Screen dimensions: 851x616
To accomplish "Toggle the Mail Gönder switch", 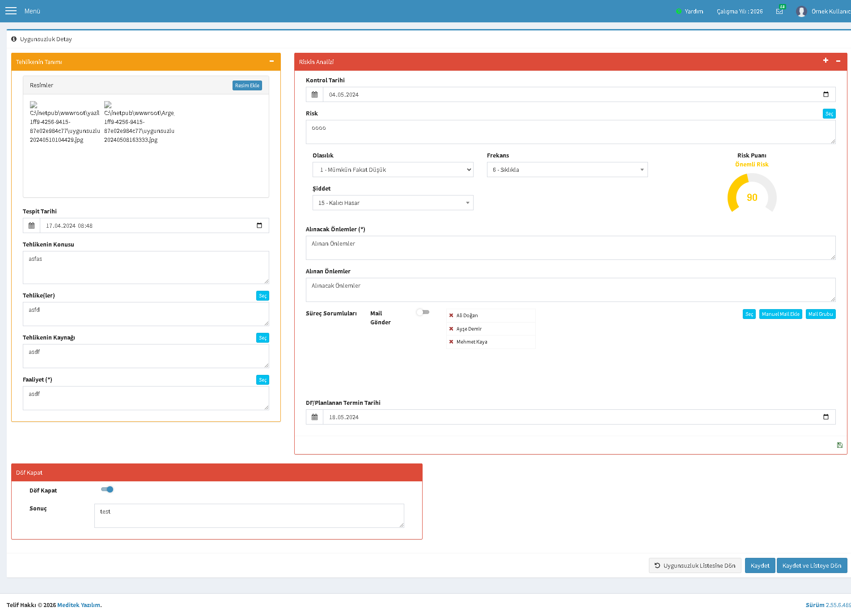I will pos(423,312).
